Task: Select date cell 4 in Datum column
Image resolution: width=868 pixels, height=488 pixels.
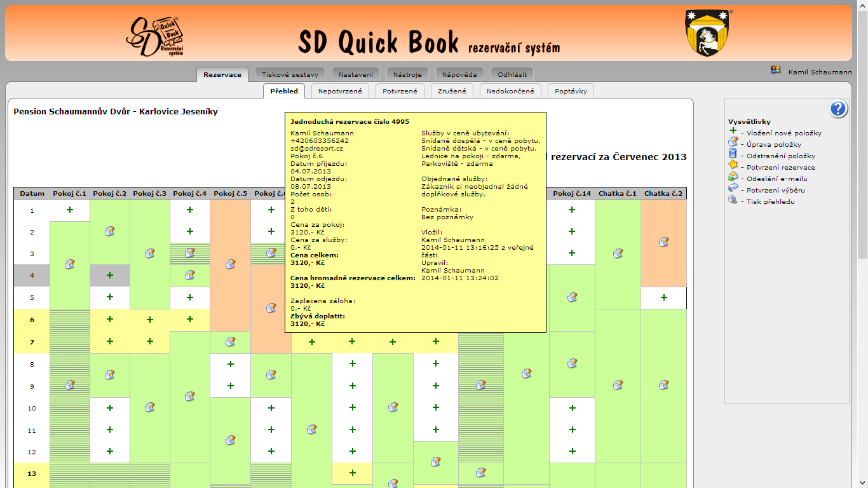Action: tap(32, 276)
